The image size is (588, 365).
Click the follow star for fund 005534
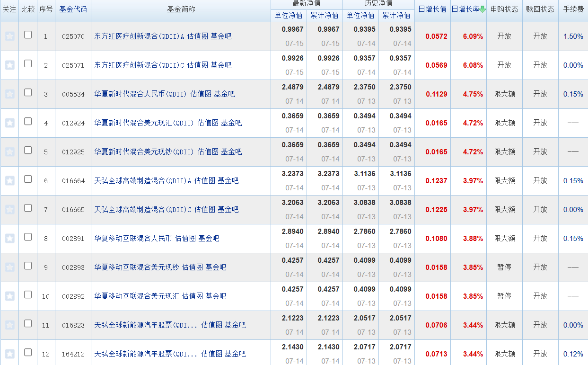click(9, 94)
